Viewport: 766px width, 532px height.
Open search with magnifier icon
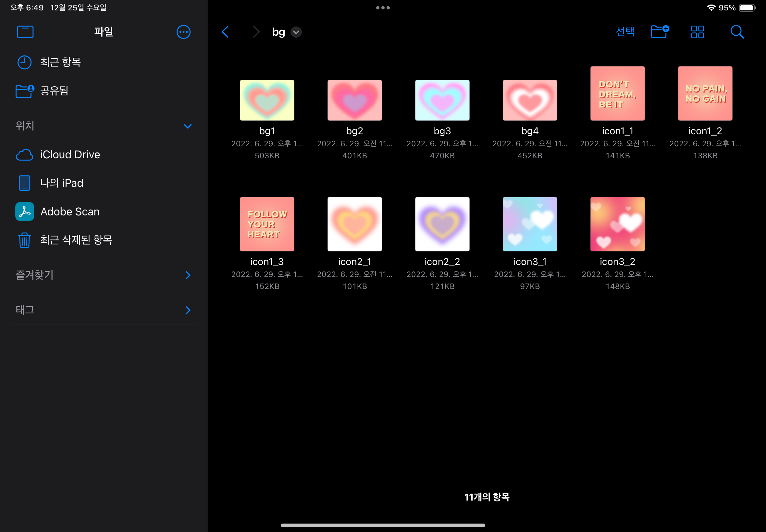[x=737, y=32]
